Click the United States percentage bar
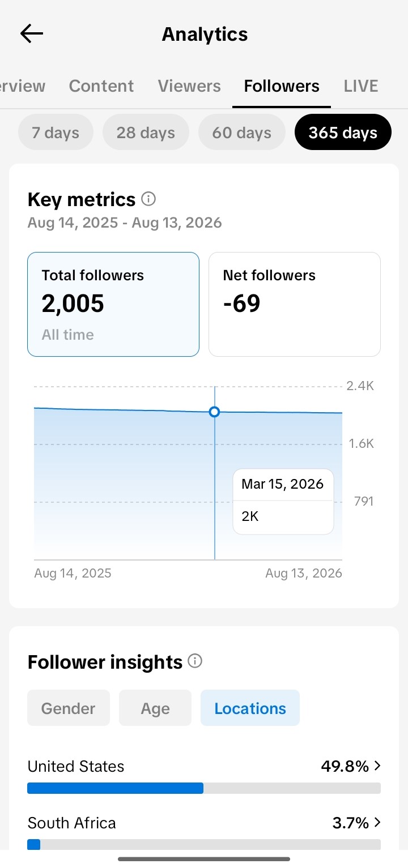 click(204, 788)
